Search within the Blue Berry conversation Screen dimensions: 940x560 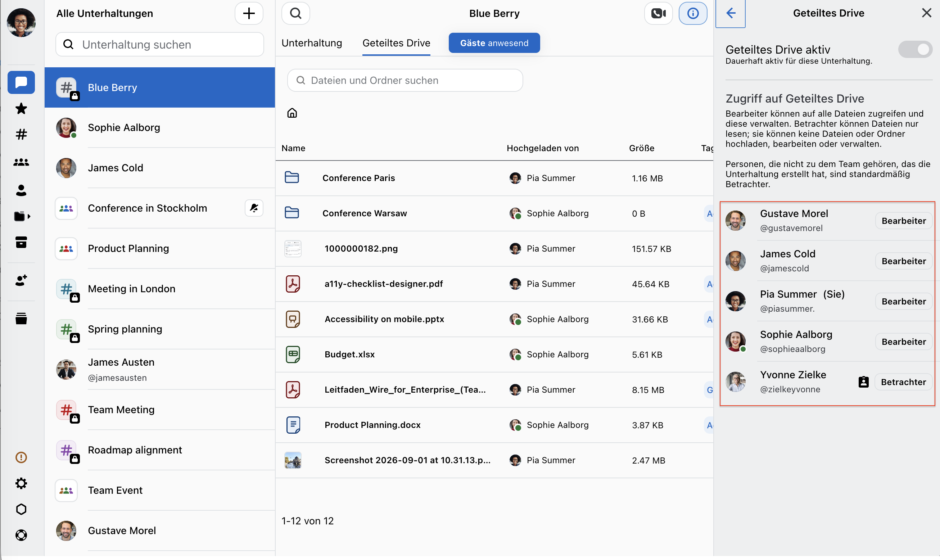(x=295, y=13)
